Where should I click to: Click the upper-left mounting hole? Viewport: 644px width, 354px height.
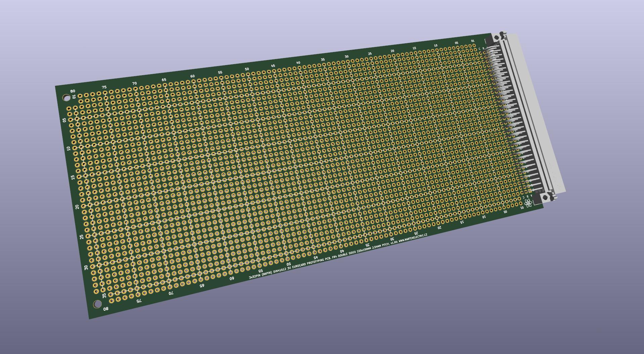coord(66,98)
